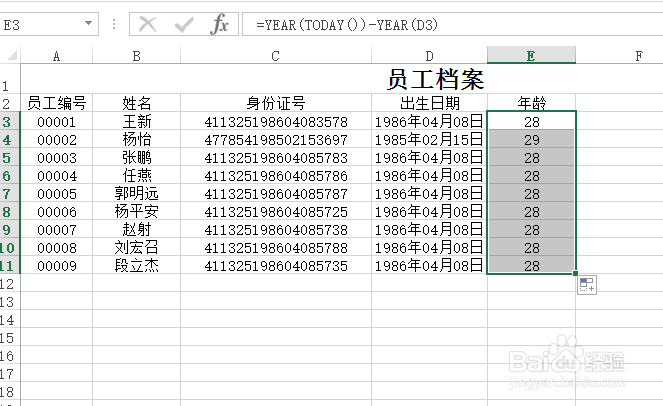Select cell with employee number 00002
663x406 pixels.
[57, 140]
